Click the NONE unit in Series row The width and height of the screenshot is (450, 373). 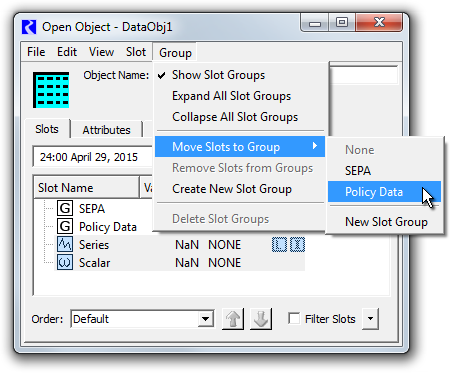(x=224, y=245)
